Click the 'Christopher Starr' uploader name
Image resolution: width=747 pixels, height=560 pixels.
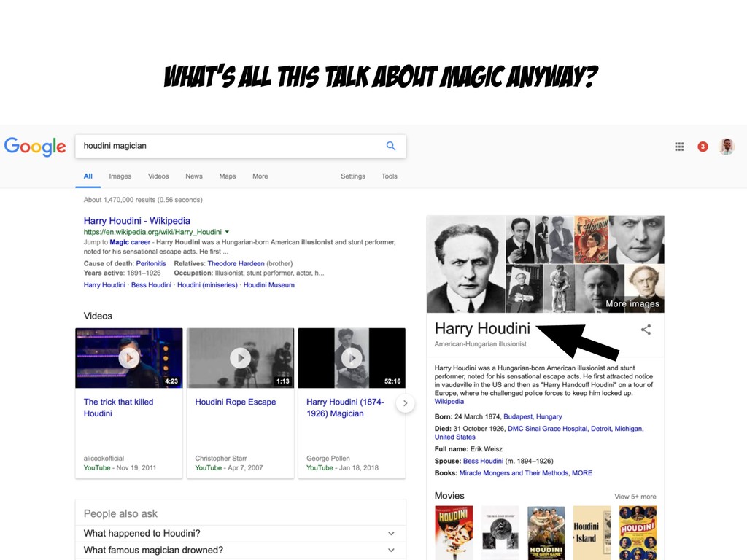(221, 458)
